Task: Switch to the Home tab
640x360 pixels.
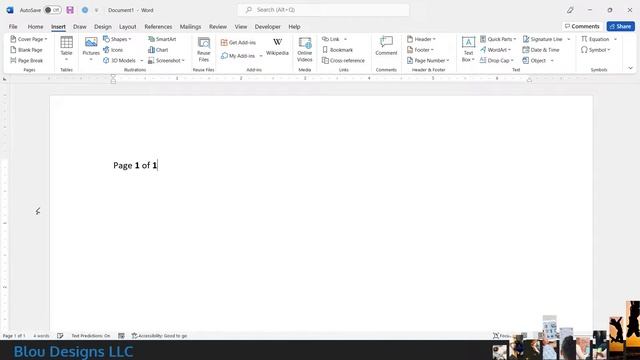Action: click(36, 27)
